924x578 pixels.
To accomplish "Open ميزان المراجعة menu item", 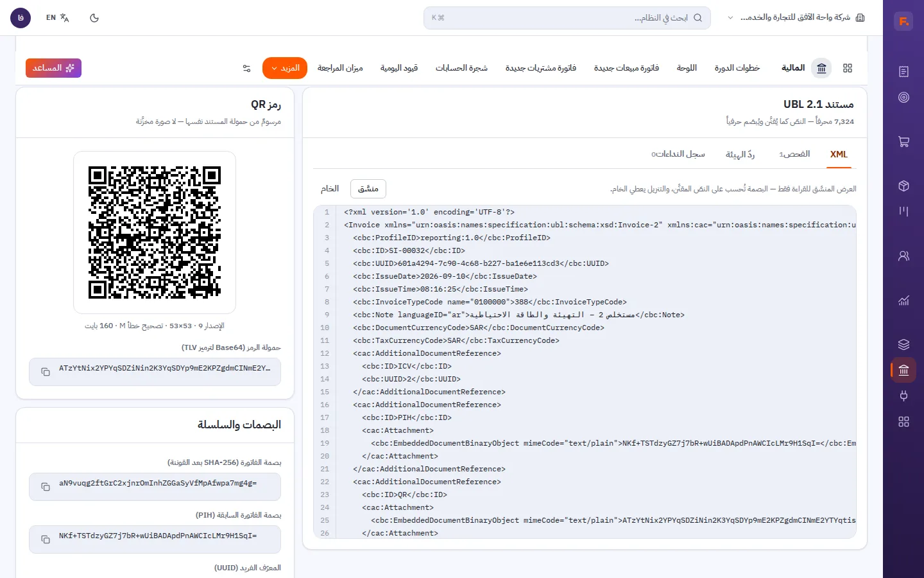I will [340, 68].
